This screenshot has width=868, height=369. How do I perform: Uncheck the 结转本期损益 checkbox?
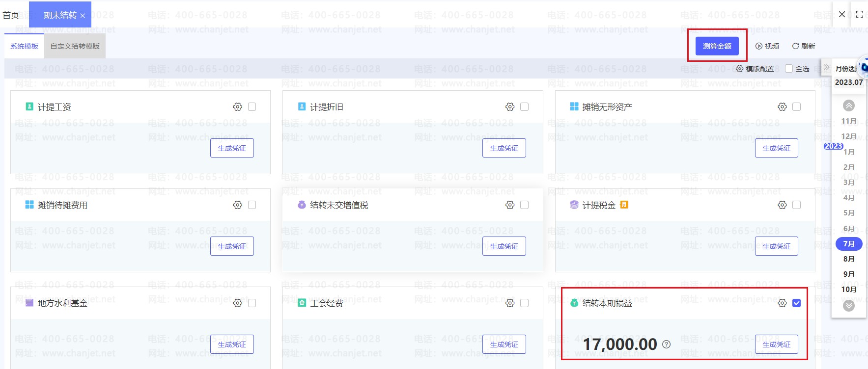[x=797, y=303]
